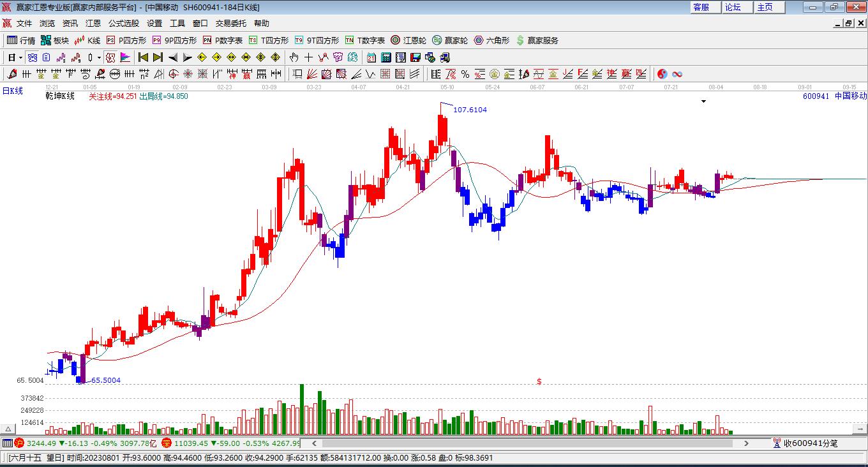Click the 主页 button
The image size is (868, 467).
[x=769, y=7]
